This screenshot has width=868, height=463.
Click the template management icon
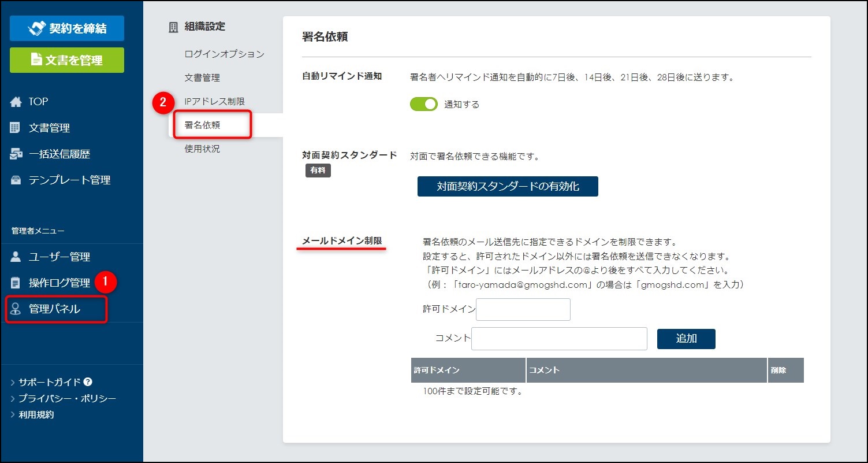click(16, 180)
